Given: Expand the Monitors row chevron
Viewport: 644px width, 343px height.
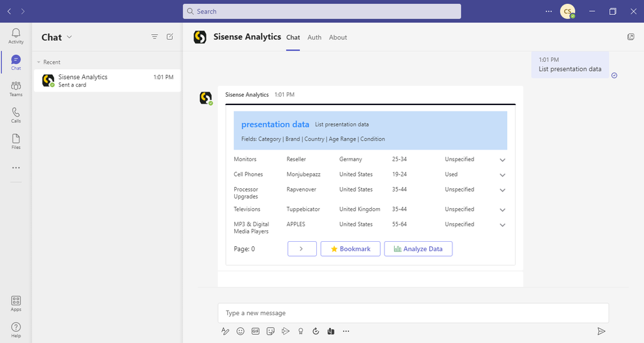Looking at the screenshot, I should (503, 160).
